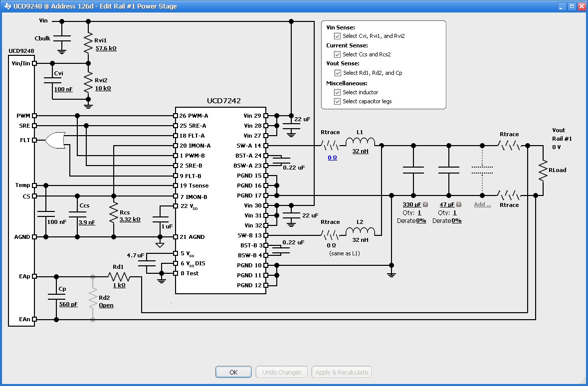Image resolution: width=588 pixels, height=386 pixels.
Task: Click the TI logo in title bar
Action: 7,6
